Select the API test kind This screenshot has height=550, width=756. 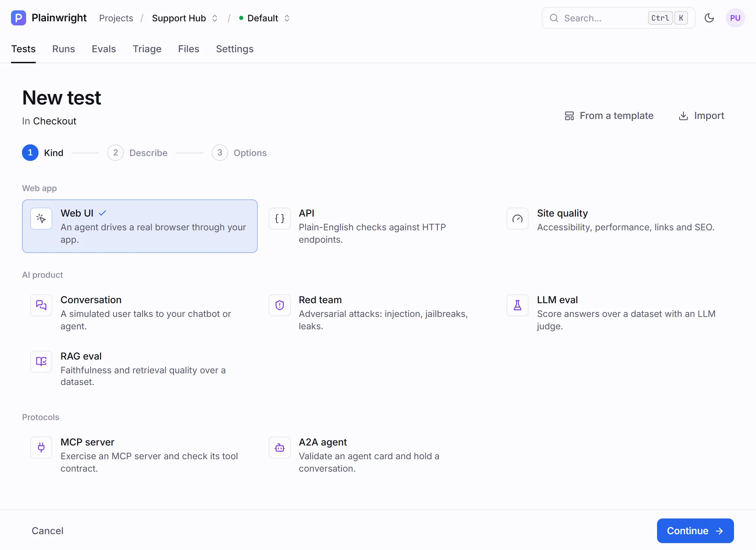pos(377,226)
